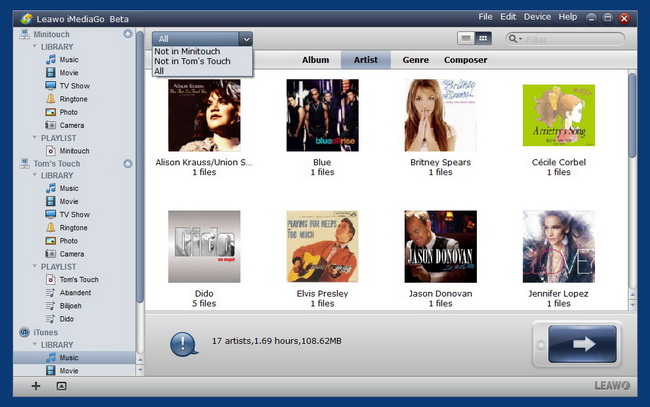Click content area scroll down arrow

(632, 304)
